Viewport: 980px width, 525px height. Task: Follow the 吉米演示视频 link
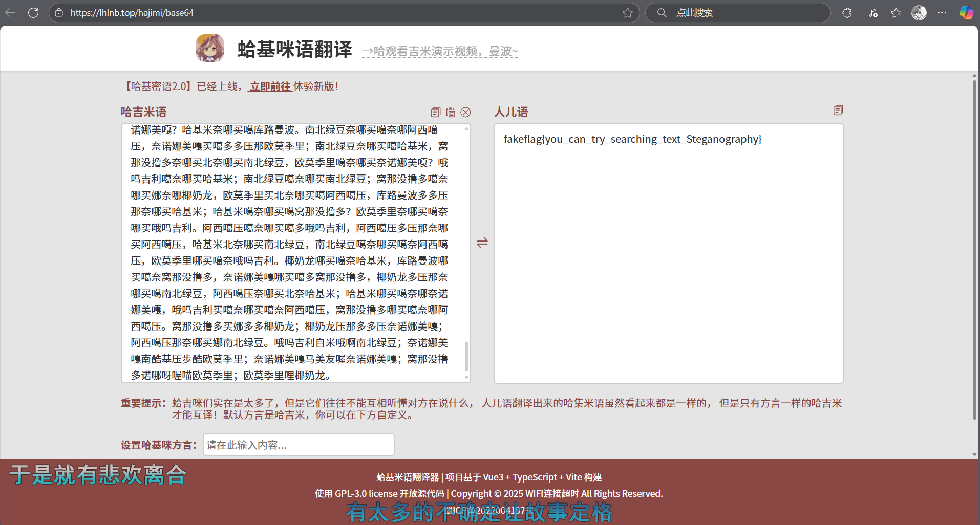pos(439,51)
